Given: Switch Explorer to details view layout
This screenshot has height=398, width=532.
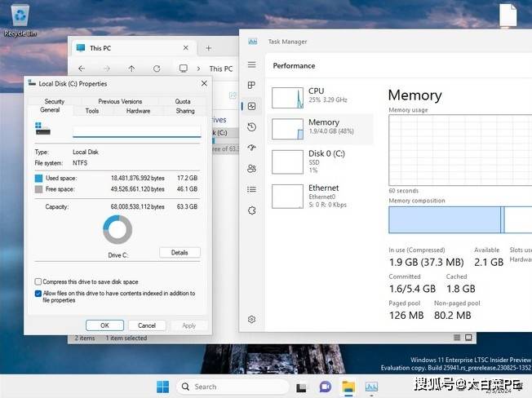Looking at the screenshot, I should pyautogui.click(x=457, y=338).
